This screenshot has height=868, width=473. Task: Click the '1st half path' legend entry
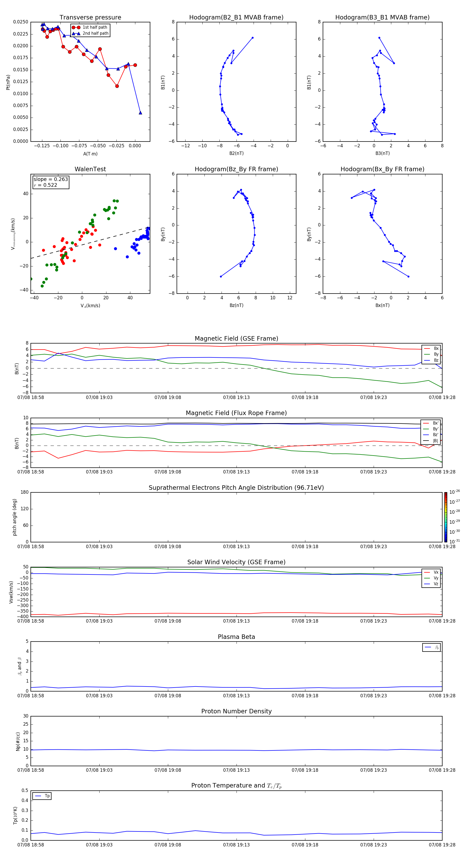90,27
